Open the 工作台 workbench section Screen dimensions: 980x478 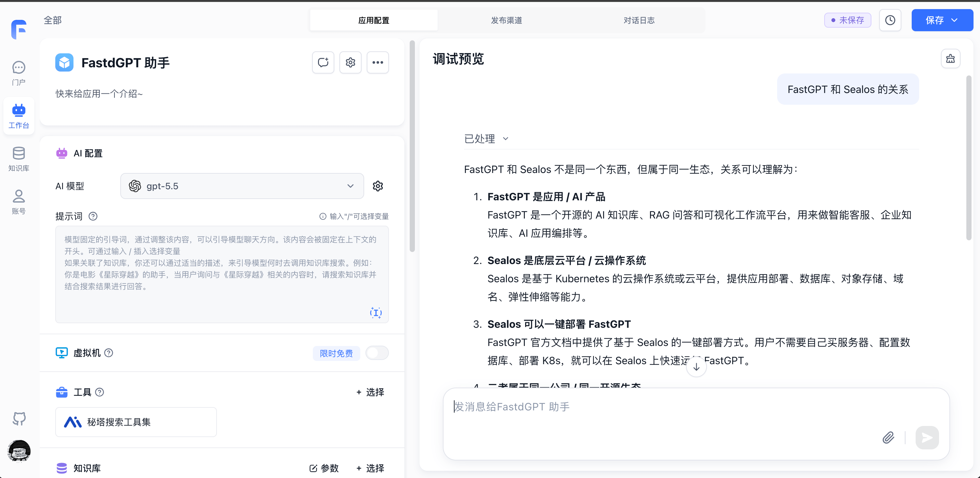click(x=19, y=116)
